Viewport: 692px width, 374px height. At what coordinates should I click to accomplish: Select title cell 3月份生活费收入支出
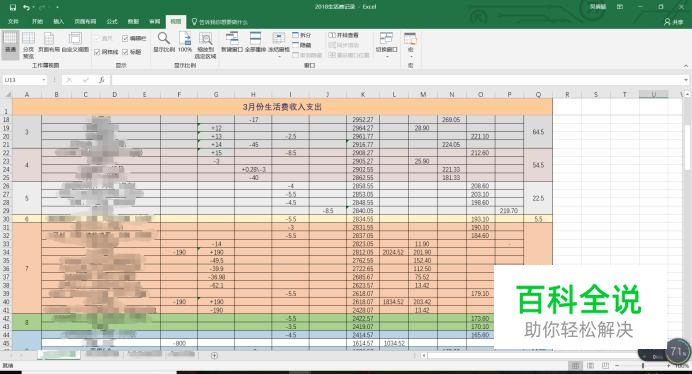tap(282, 107)
